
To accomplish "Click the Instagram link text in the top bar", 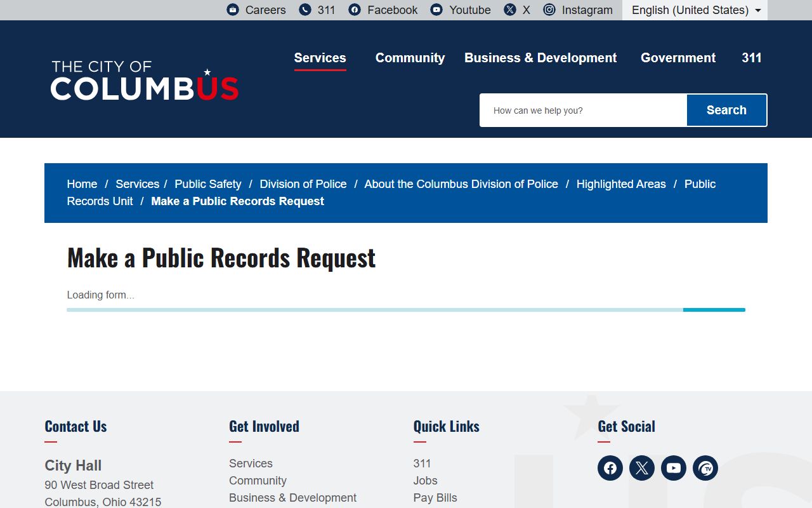I will (x=587, y=10).
